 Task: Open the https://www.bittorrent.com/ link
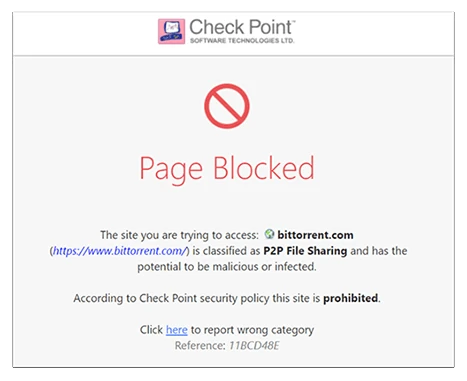tap(121, 251)
